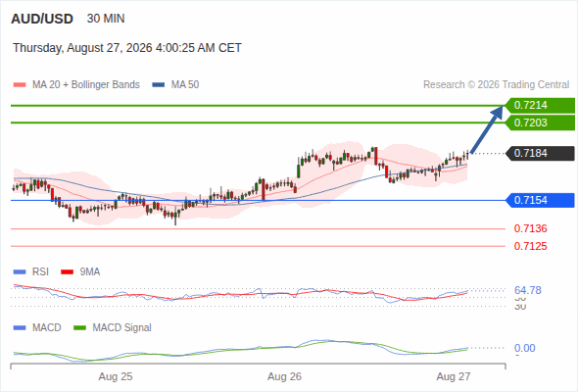Click the RSI value 64.78
Viewport: 578px width, 392px height.
click(x=527, y=290)
